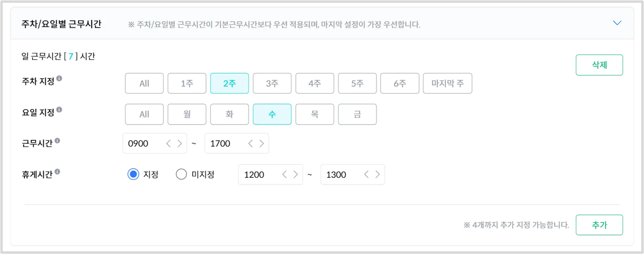Click the info icon beside 요일 지정

tap(59, 110)
